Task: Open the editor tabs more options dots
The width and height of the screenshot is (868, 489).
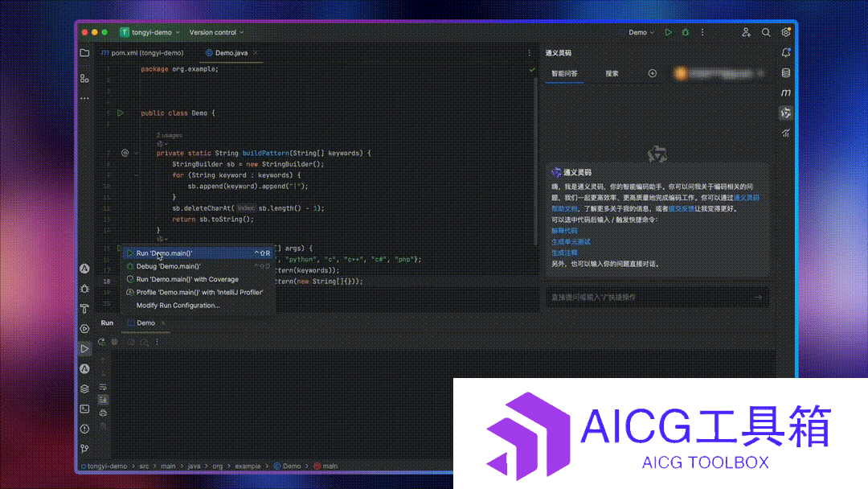Action: click(529, 52)
